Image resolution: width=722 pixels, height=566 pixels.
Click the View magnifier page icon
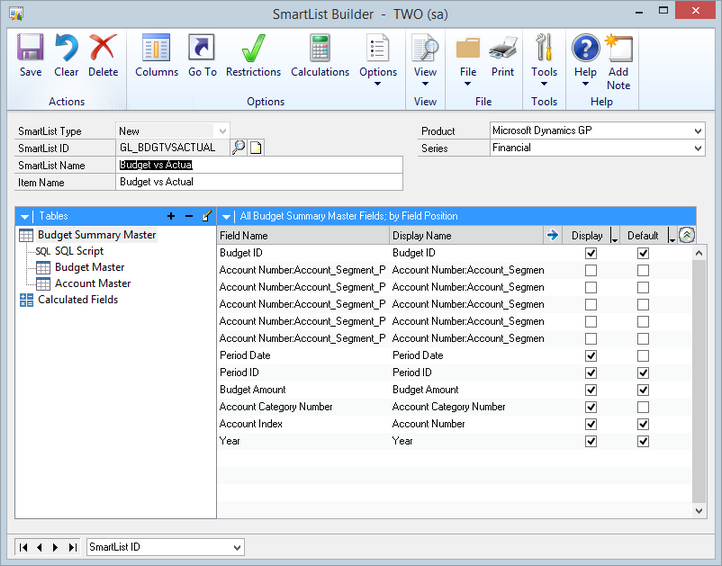[x=425, y=47]
